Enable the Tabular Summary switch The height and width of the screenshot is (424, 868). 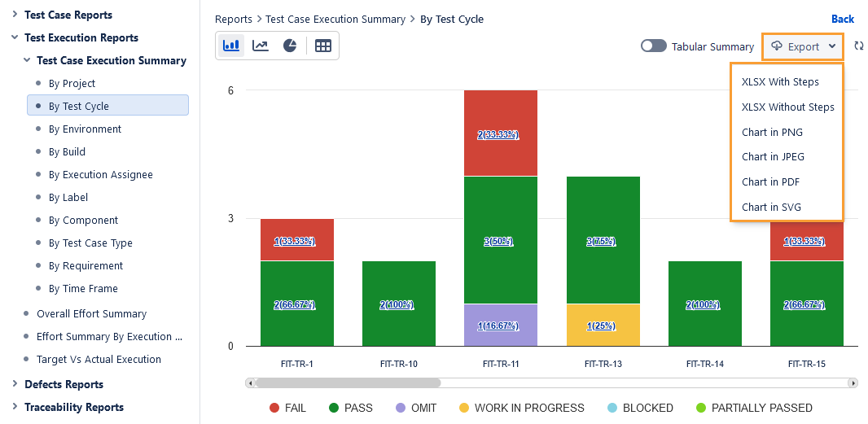click(x=653, y=46)
